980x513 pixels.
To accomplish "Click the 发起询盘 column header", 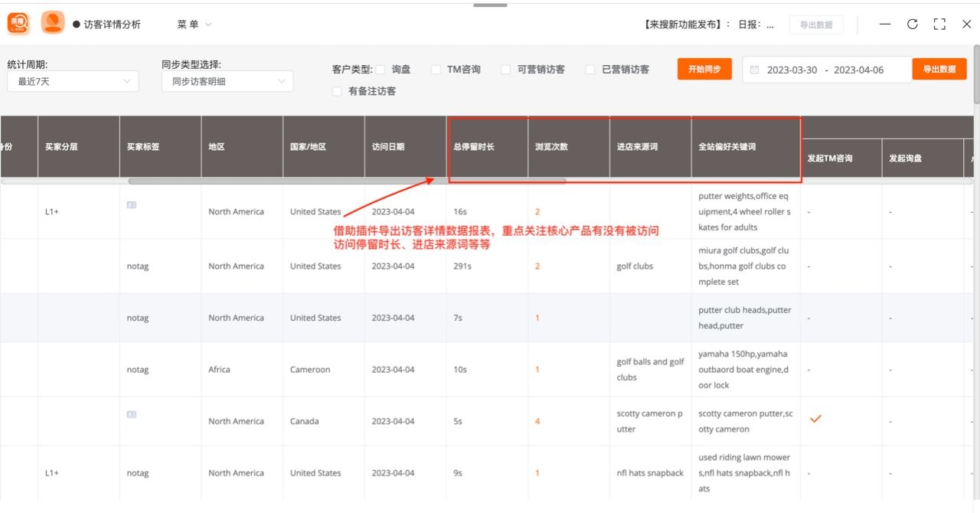I will (x=923, y=158).
